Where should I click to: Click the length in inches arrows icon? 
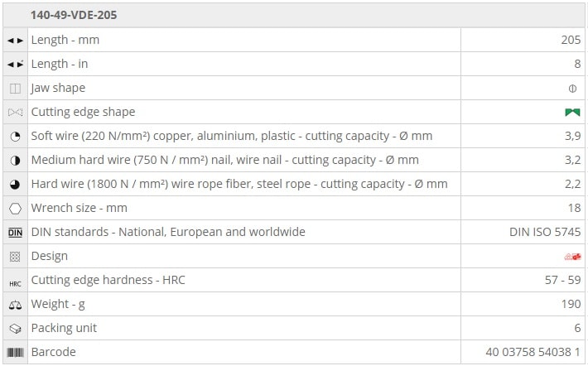[x=15, y=64]
